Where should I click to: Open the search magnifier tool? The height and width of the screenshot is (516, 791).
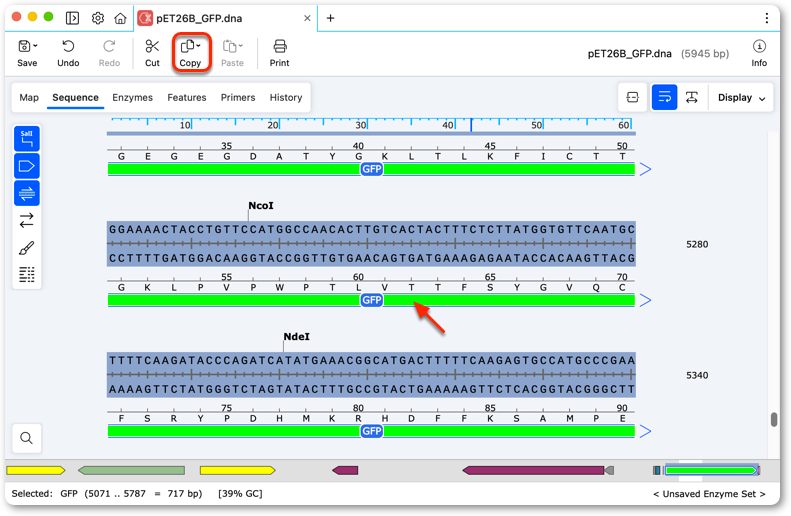click(27, 438)
